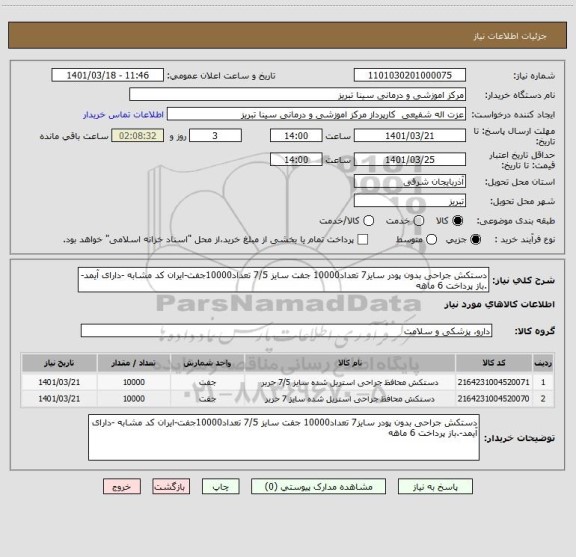This screenshot has height=557, width=576.
Task: Click the unit 'جفت' in row 1
Action: point(207,382)
